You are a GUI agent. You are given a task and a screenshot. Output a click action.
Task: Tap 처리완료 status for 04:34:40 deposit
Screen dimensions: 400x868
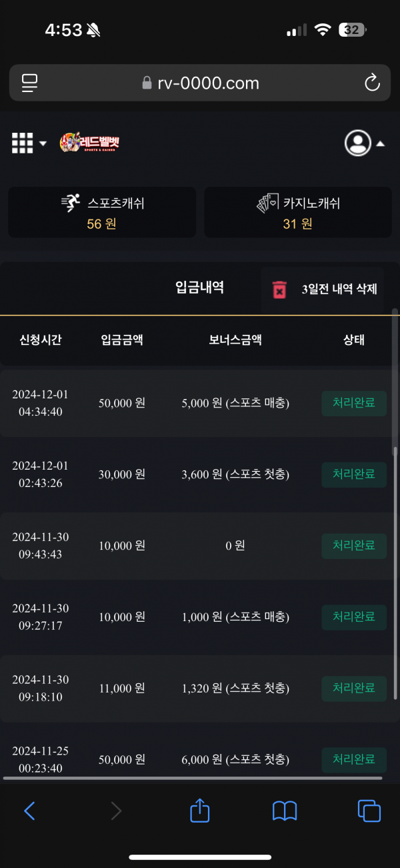click(x=354, y=403)
